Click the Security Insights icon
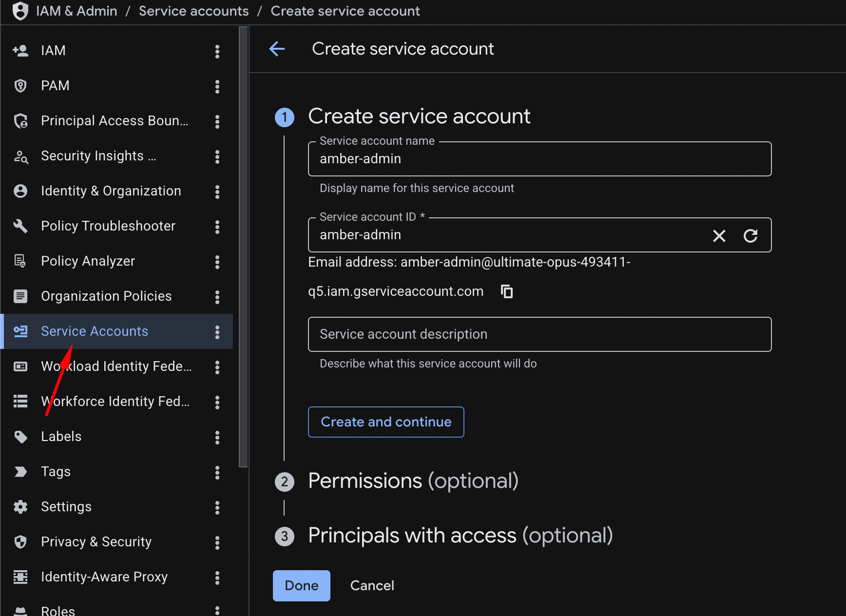Screen dimensions: 846x616 tap(20, 156)
